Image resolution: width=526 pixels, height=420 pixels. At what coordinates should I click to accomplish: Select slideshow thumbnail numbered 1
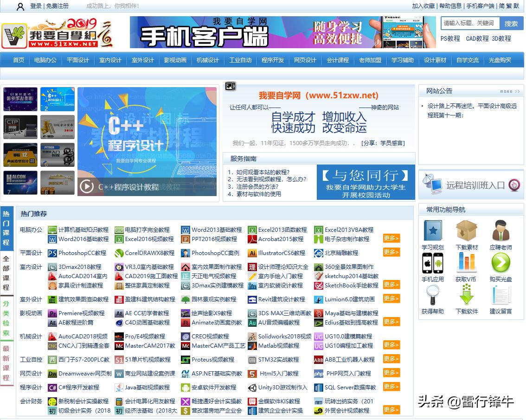[20, 99]
